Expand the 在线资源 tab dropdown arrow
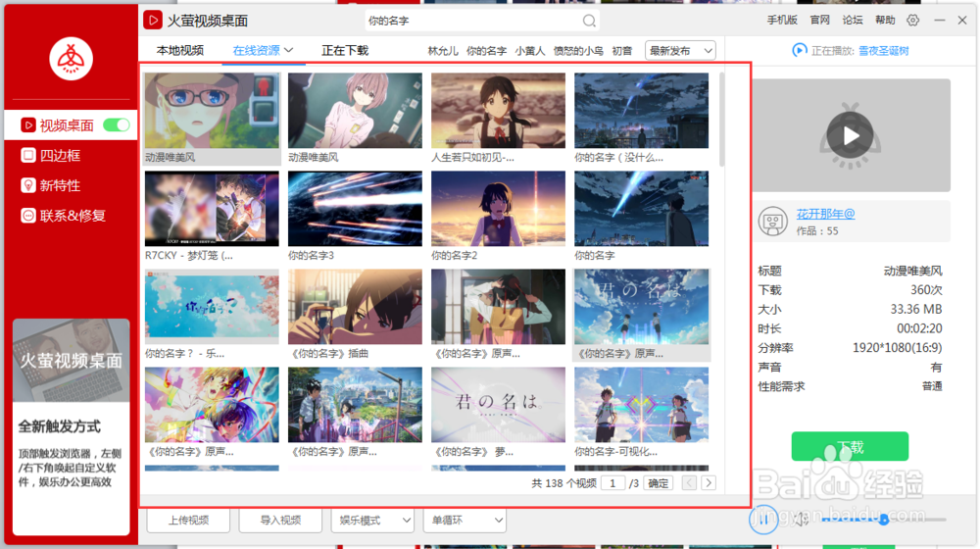This screenshot has width=980, height=549. [x=289, y=50]
